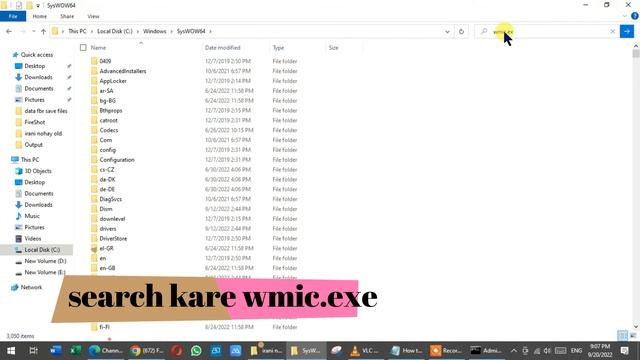Open the Admin command prompt taskbar window
640x360 pixels.
point(486,351)
